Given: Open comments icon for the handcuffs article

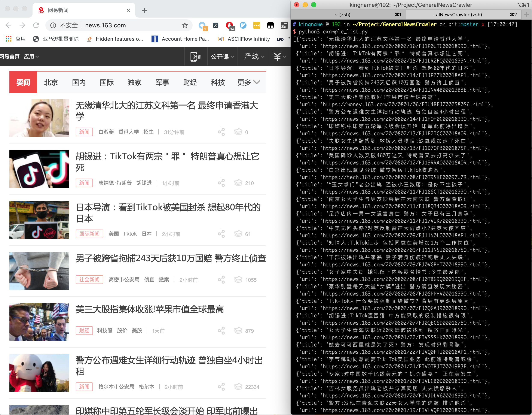Looking at the screenshot, I should pyautogui.click(x=238, y=280).
